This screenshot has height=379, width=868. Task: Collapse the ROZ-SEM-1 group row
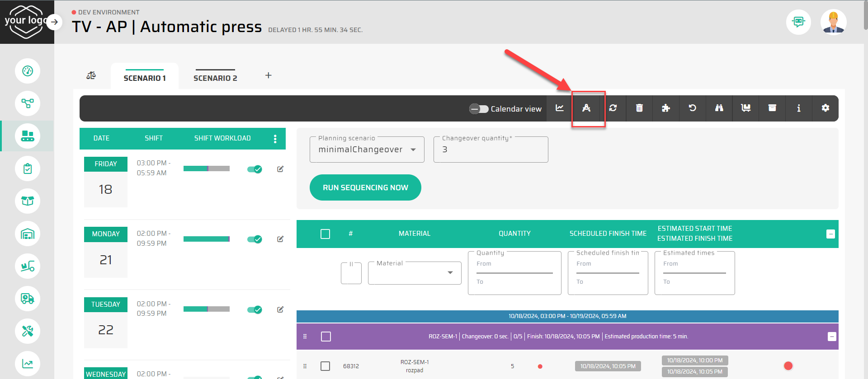tap(831, 337)
